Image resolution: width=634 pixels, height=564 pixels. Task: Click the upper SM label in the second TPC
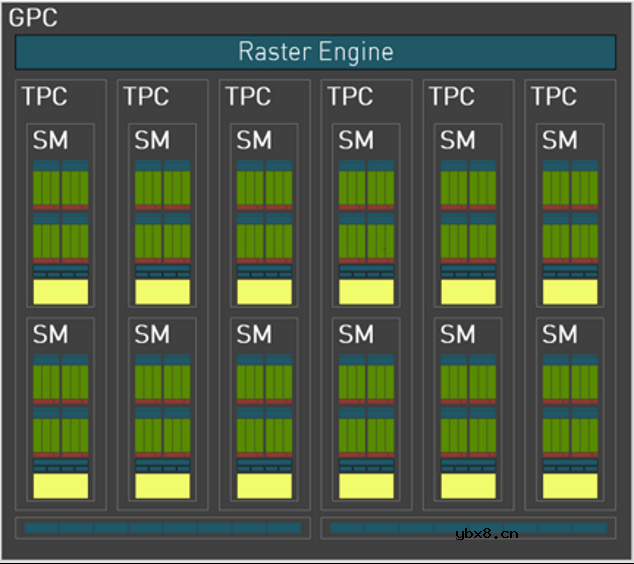pos(152,141)
